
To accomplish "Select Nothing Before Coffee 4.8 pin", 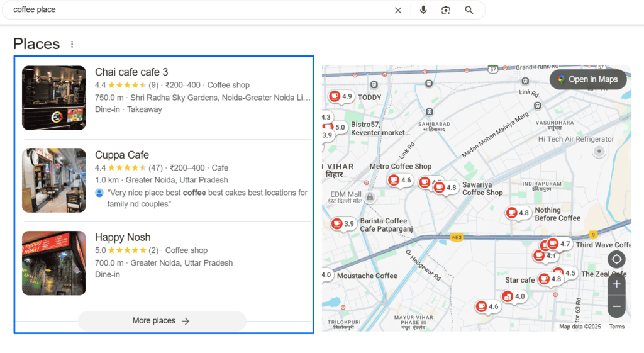I will pyautogui.click(x=518, y=213).
